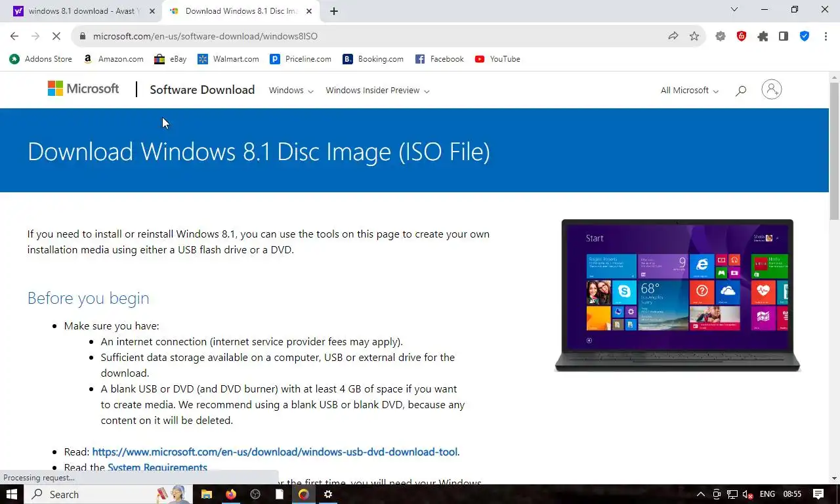Open eBay bookmark
The width and height of the screenshot is (840, 504).
(171, 59)
